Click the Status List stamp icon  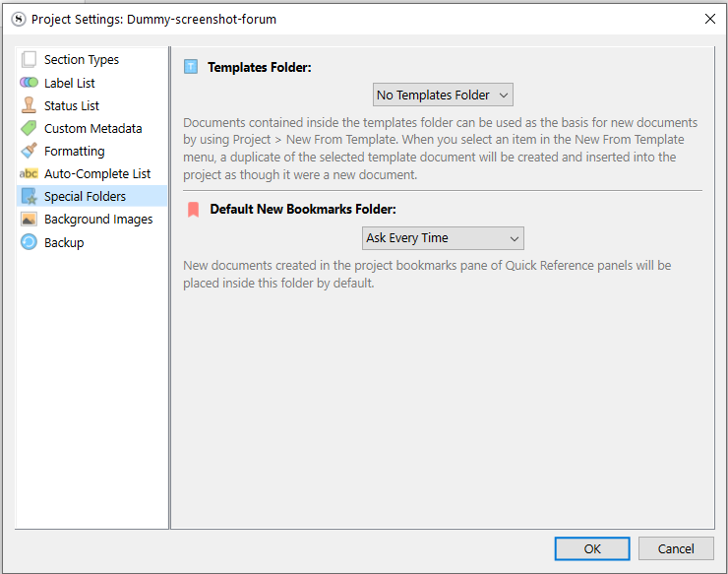pos(29,105)
